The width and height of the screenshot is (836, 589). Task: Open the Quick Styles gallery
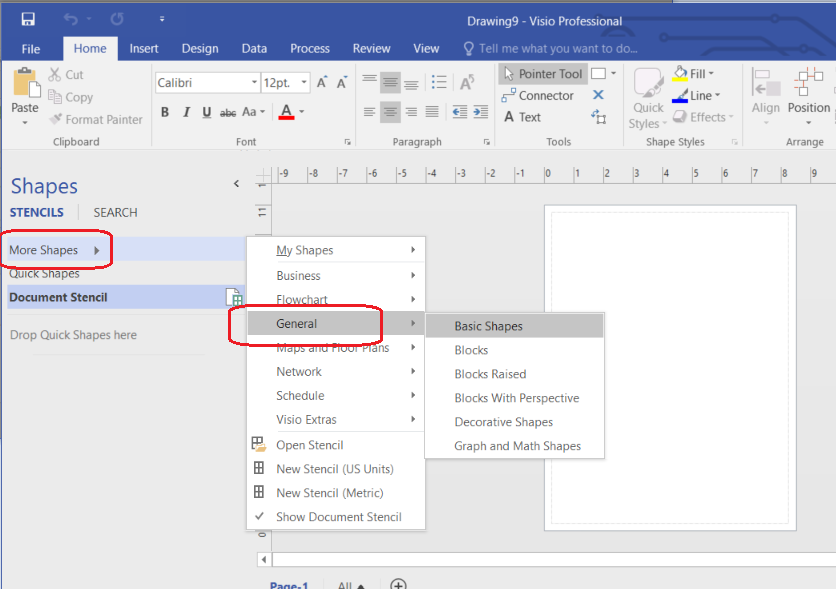point(647,95)
